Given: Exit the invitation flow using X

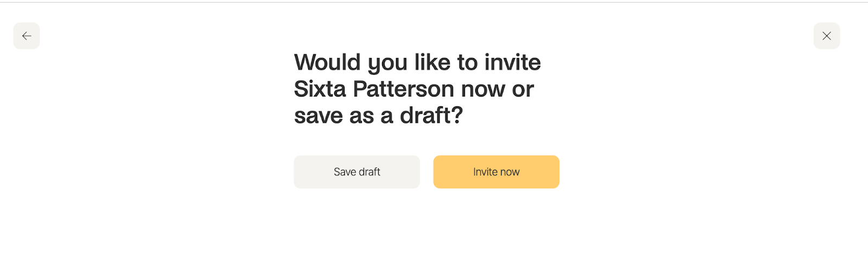Looking at the screenshot, I should (x=827, y=36).
